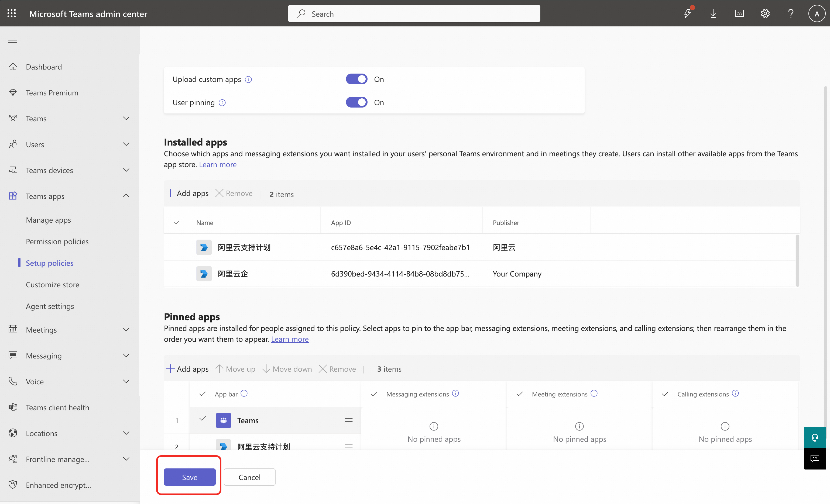
Task: Open the app launcher grid icon
Action: click(x=12, y=13)
